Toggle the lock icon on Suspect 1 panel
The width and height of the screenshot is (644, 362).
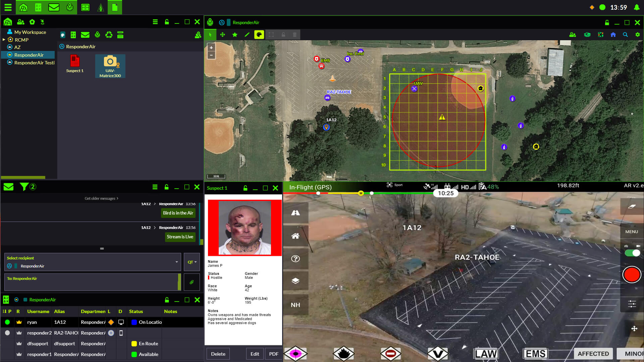245,188
